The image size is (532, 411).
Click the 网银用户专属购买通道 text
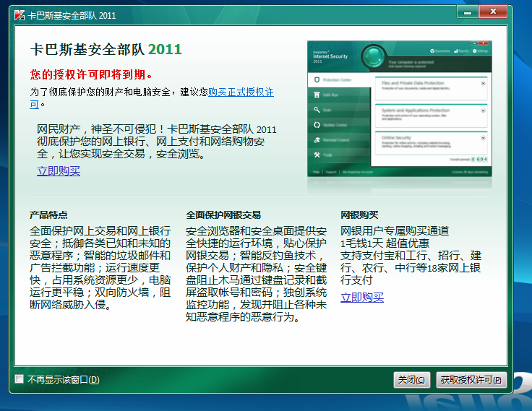[x=395, y=231]
